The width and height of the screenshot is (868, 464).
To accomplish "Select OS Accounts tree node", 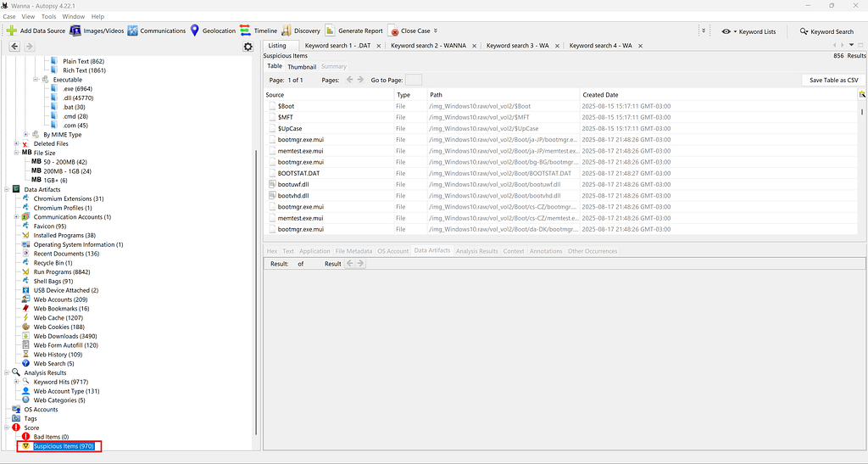I will (x=41, y=409).
